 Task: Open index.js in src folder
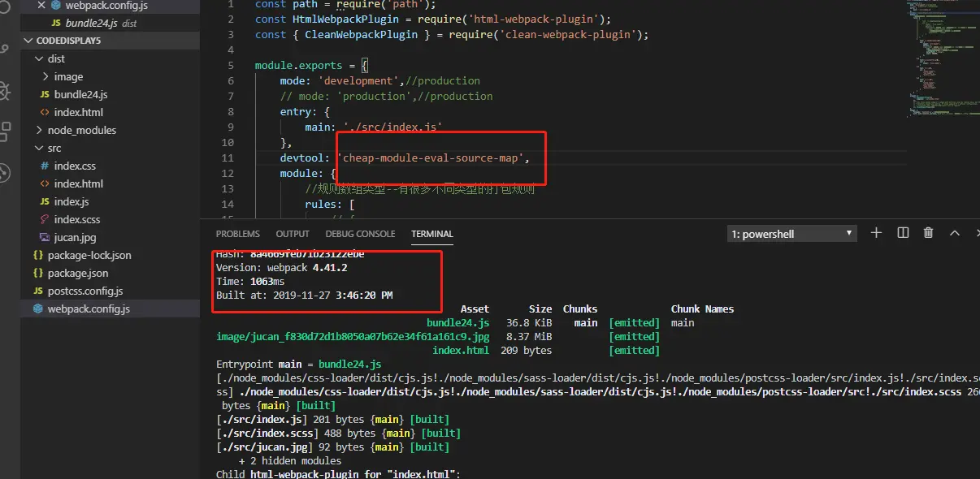(x=110, y=201)
